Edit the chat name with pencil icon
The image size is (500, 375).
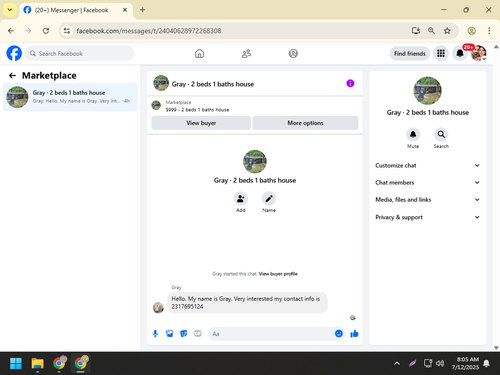point(269,199)
